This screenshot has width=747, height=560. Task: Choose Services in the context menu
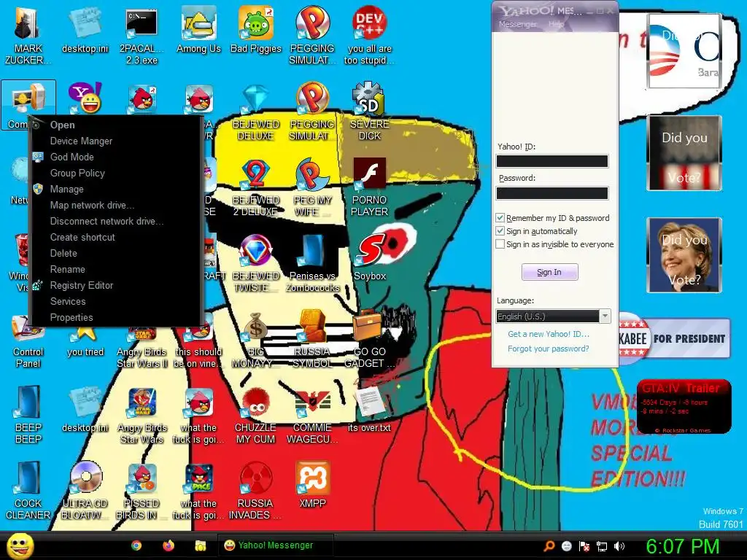115,301
